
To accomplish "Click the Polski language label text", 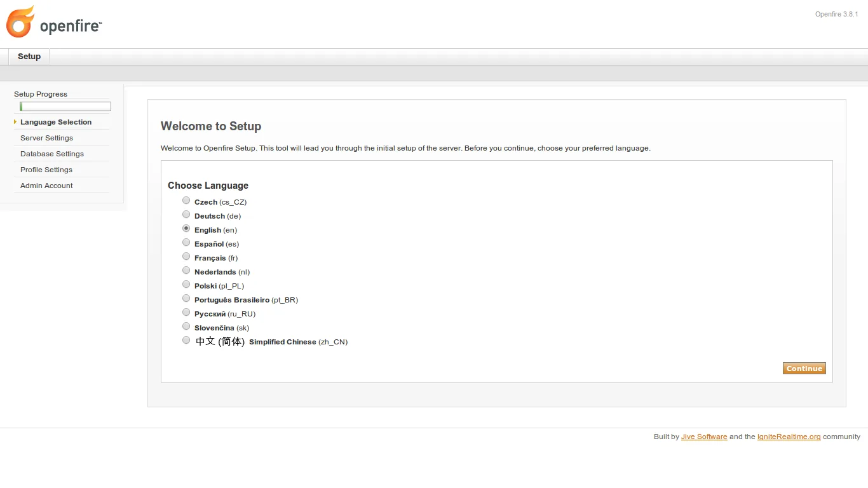I will click(x=219, y=286).
